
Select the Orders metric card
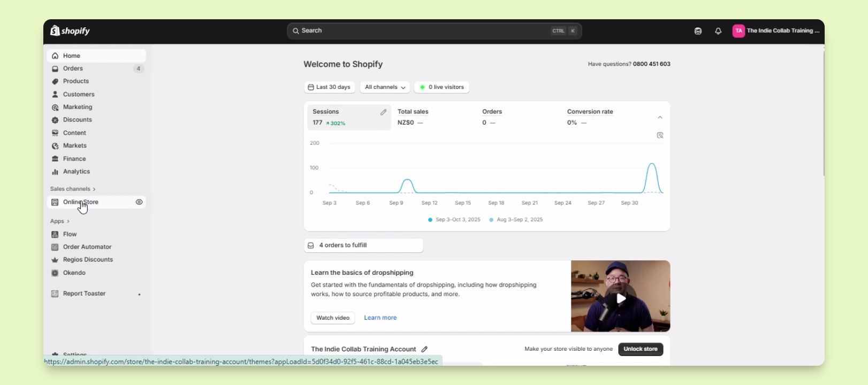pos(518,117)
